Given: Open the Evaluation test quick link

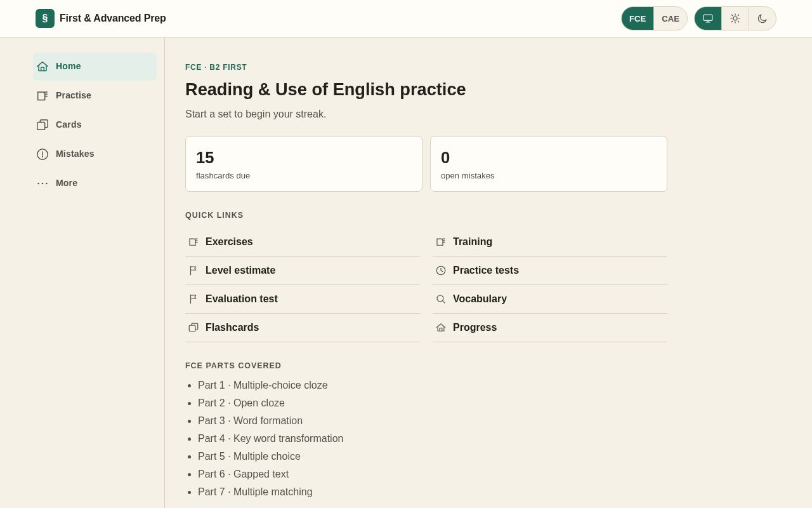Looking at the screenshot, I should click(x=303, y=299).
